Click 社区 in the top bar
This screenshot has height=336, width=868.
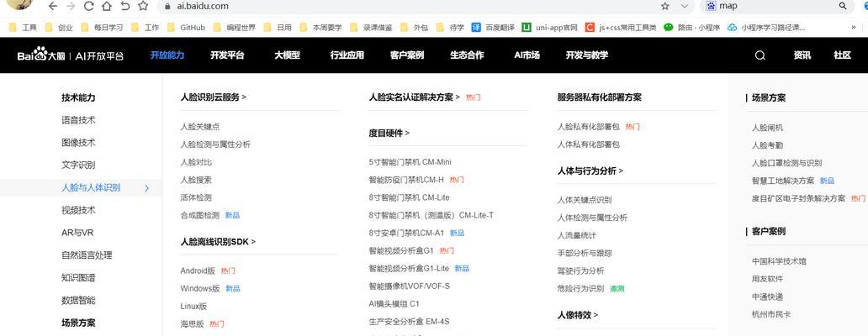pyautogui.click(x=843, y=55)
